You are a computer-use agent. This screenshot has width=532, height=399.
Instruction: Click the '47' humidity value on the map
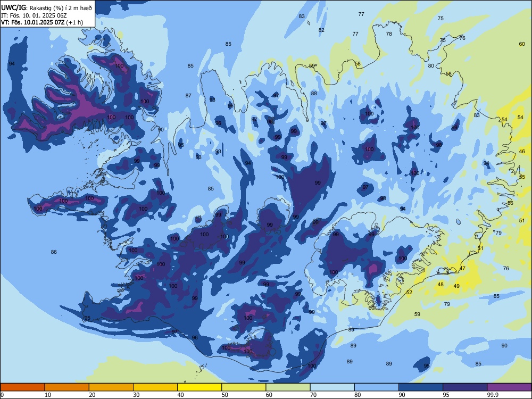[x=462, y=268]
